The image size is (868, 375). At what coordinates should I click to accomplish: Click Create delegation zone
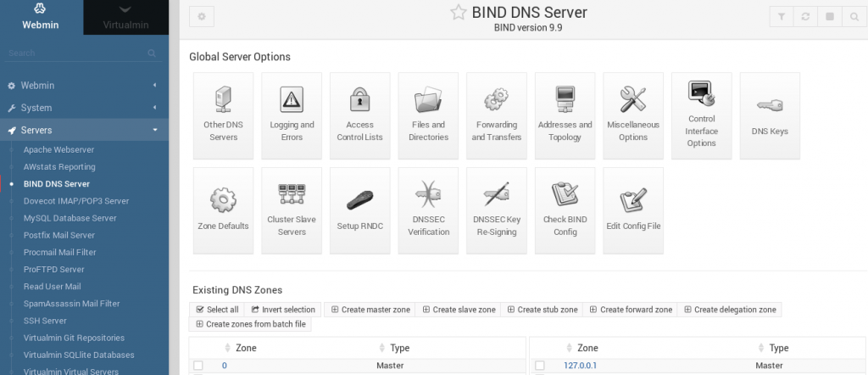point(730,310)
